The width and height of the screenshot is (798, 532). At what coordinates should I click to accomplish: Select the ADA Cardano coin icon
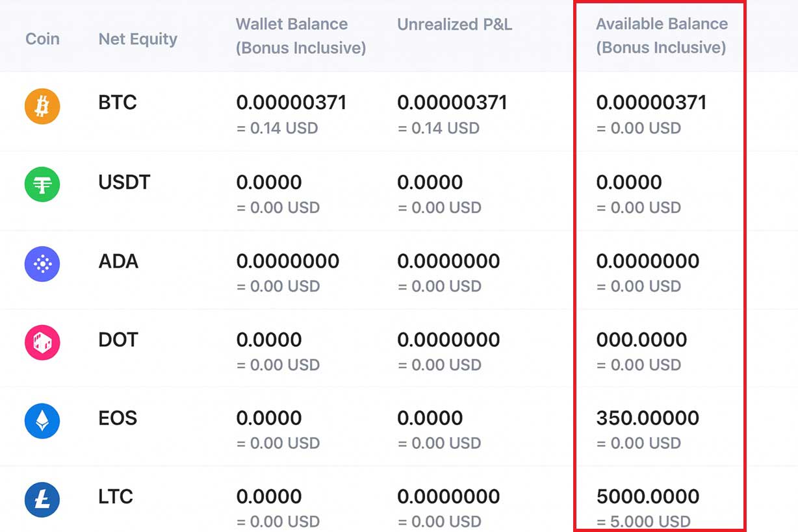[x=42, y=263]
